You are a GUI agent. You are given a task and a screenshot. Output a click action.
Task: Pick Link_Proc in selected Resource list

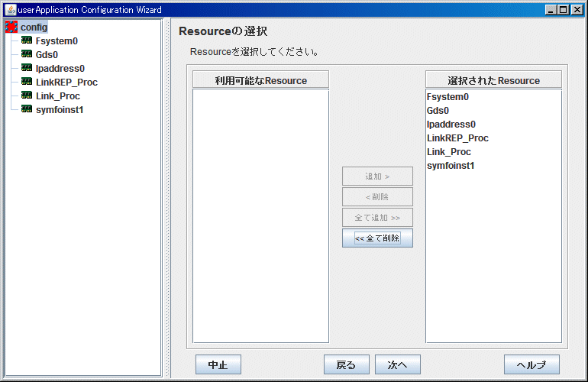[x=493, y=152]
